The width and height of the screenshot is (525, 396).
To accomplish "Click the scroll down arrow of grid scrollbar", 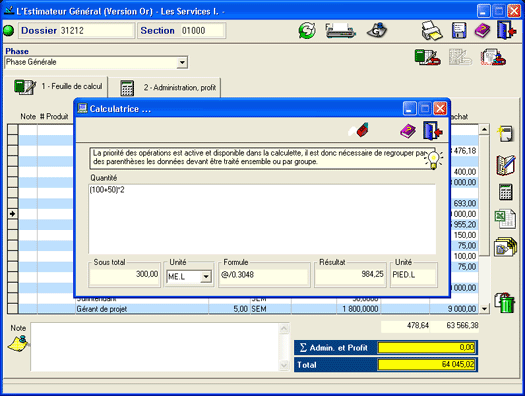I will tap(484, 309).
